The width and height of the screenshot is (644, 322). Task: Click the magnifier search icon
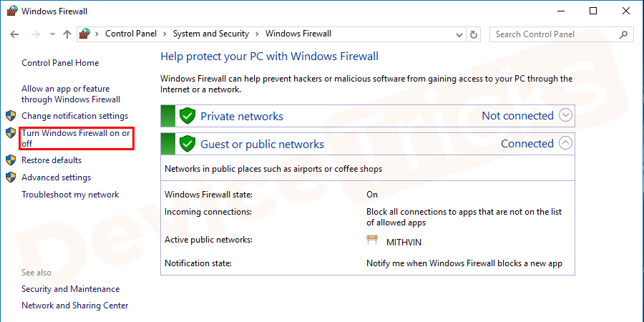pyautogui.click(x=623, y=34)
